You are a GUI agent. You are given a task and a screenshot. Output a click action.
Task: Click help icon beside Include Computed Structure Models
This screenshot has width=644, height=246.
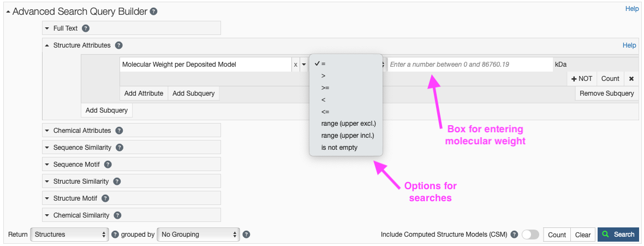click(514, 235)
